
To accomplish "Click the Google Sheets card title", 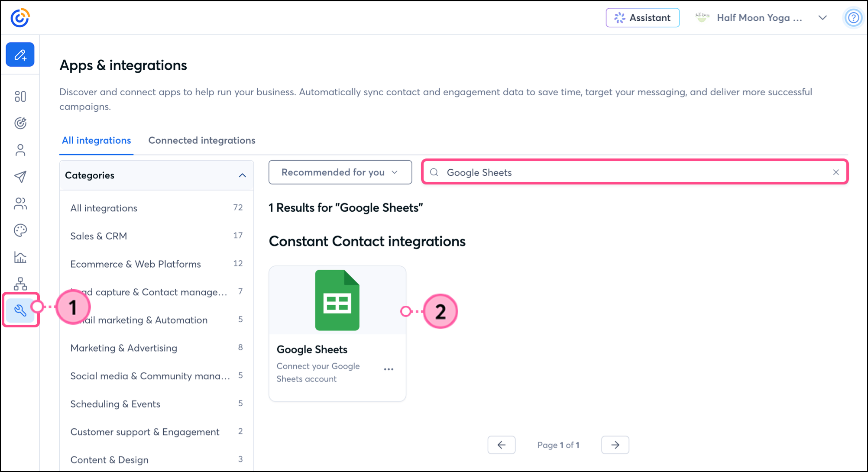I will pyautogui.click(x=312, y=349).
